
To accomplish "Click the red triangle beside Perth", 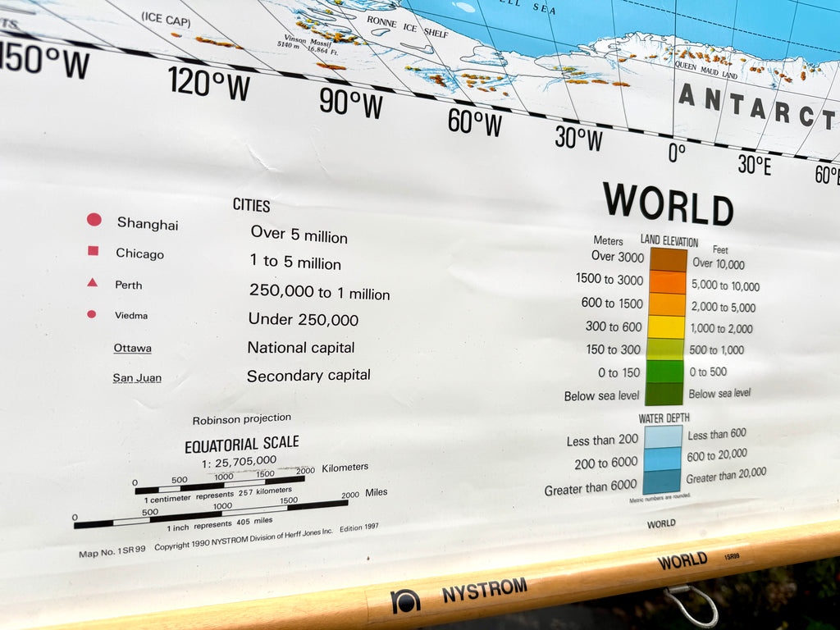I will tap(92, 282).
